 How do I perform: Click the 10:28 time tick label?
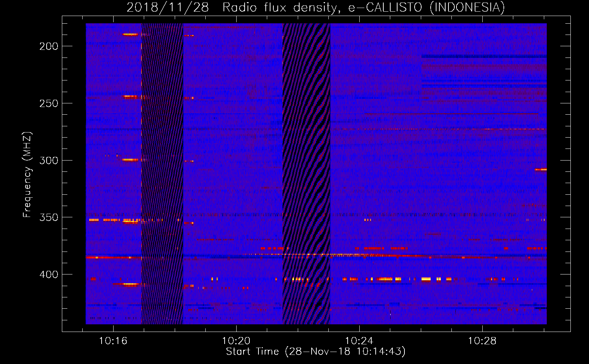click(x=482, y=341)
